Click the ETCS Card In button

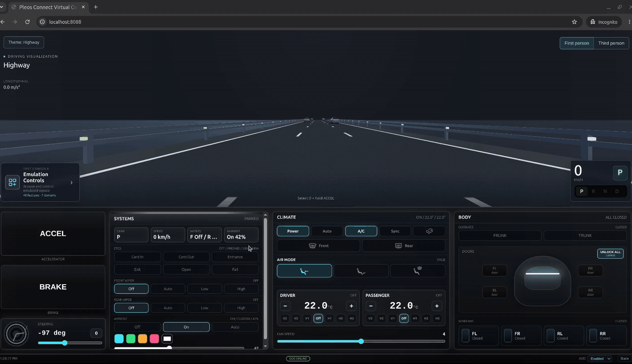pos(137,257)
